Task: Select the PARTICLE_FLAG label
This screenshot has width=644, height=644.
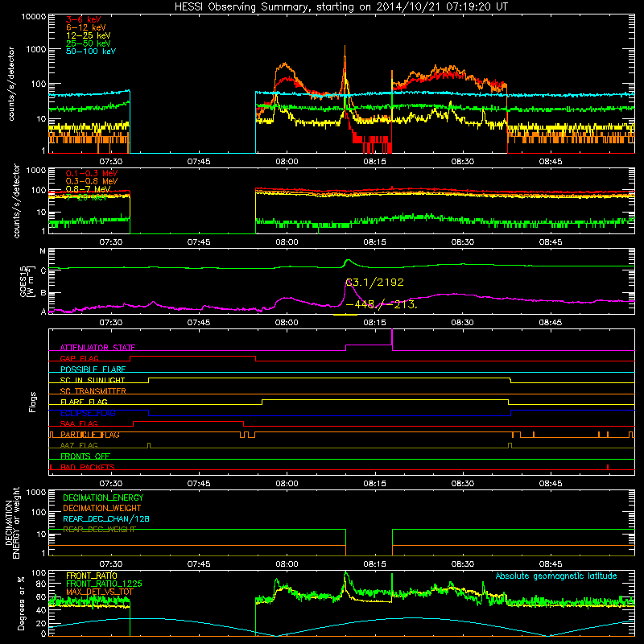Action: tap(90, 435)
